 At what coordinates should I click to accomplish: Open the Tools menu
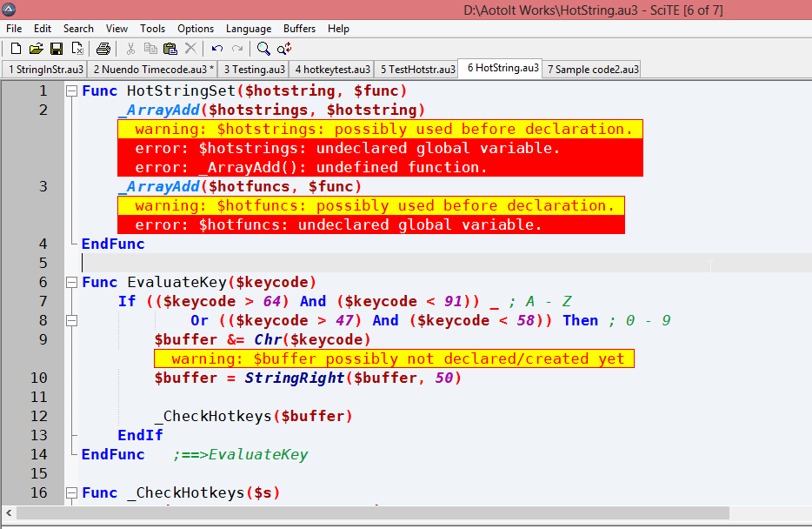(x=153, y=29)
